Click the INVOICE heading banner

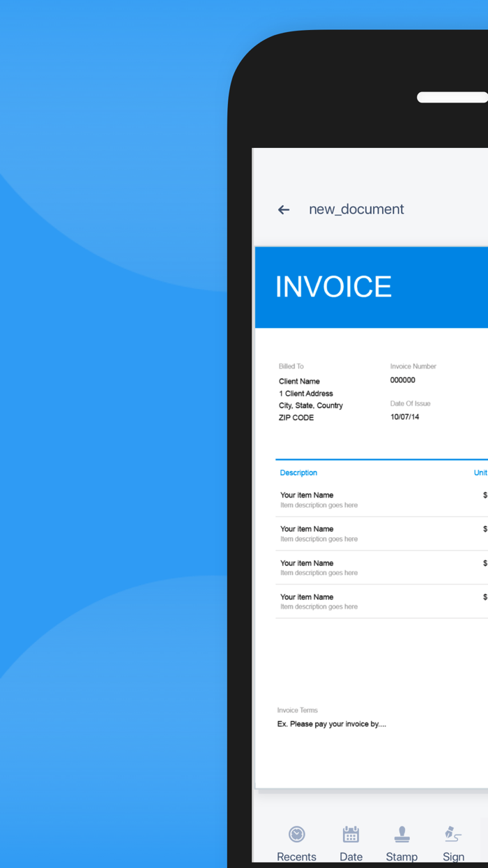point(372,287)
